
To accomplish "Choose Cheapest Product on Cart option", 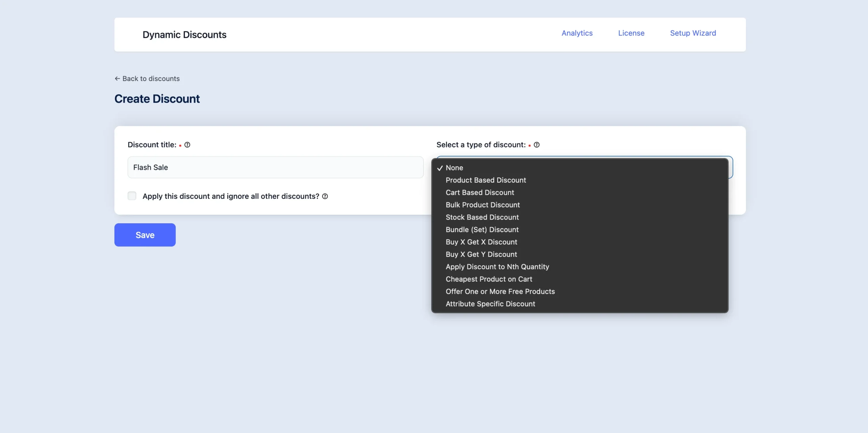I will click(x=489, y=279).
